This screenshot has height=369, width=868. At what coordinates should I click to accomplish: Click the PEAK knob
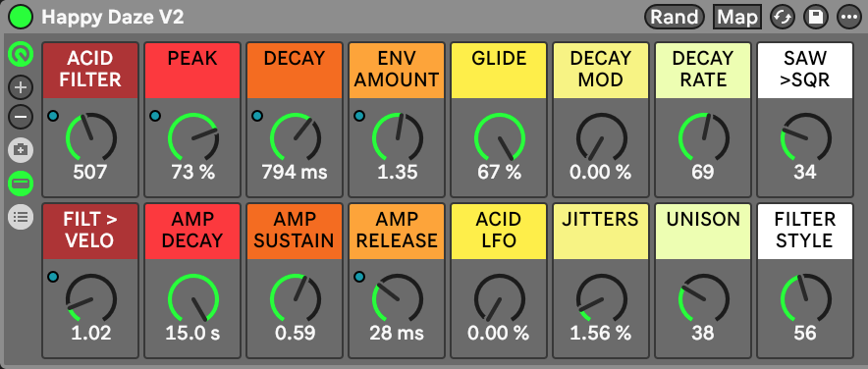pos(192,137)
